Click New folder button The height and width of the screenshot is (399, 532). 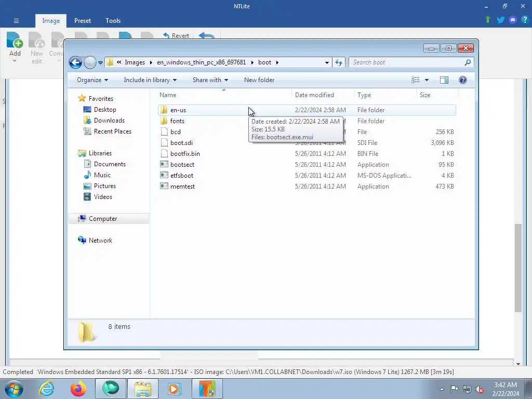(259, 80)
